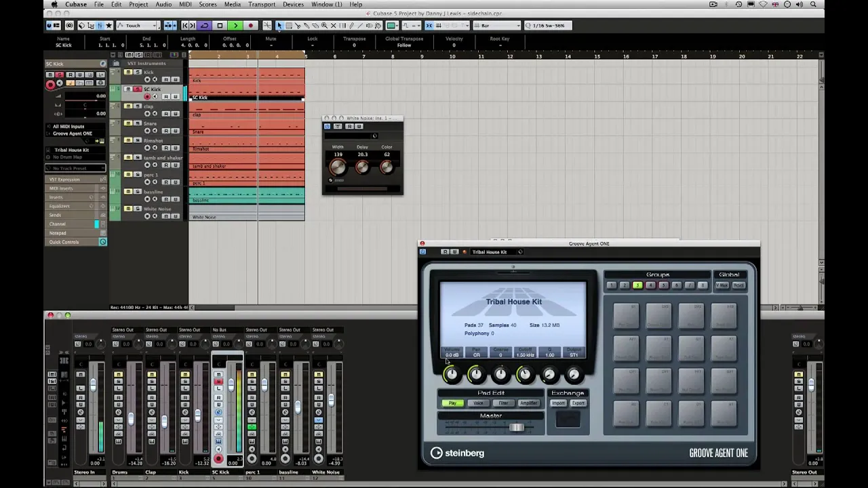
Task: Click the Width knob in White Noise plugin
Action: click(337, 167)
